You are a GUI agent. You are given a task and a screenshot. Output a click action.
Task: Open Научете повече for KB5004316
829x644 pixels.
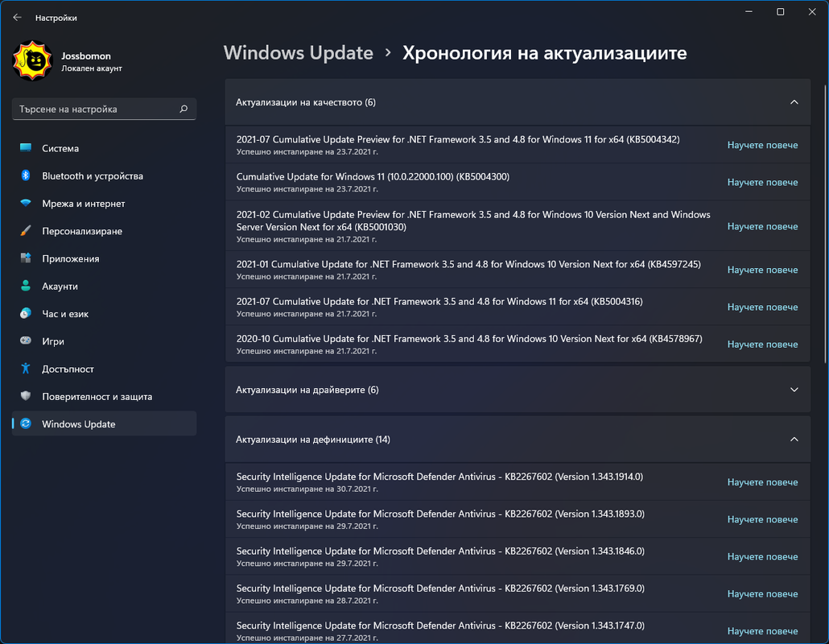pos(762,307)
